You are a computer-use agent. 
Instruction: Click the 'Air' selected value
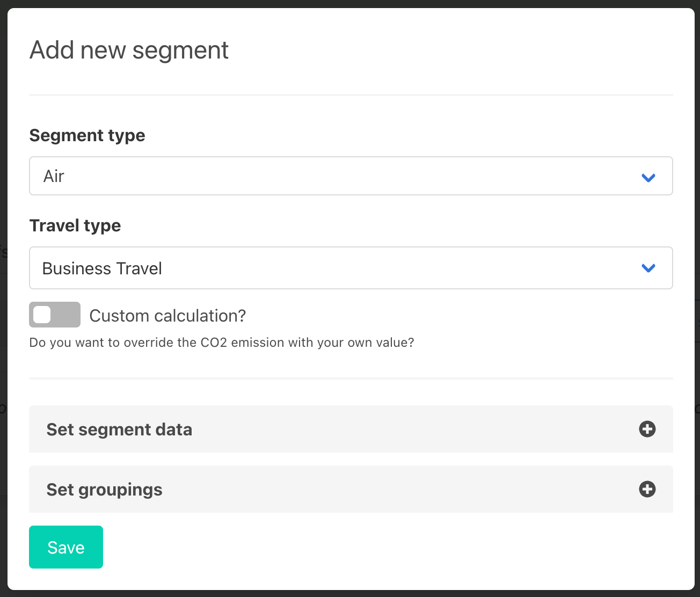coord(54,176)
